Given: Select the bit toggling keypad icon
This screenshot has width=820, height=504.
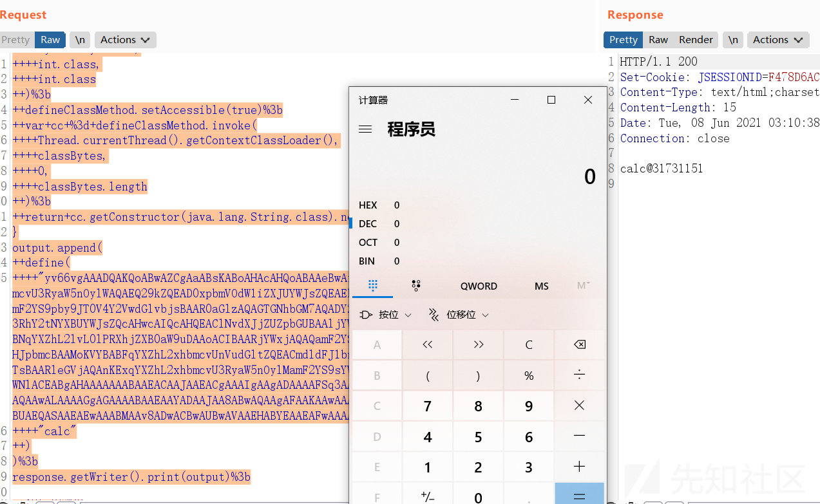Looking at the screenshot, I should 415,286.
